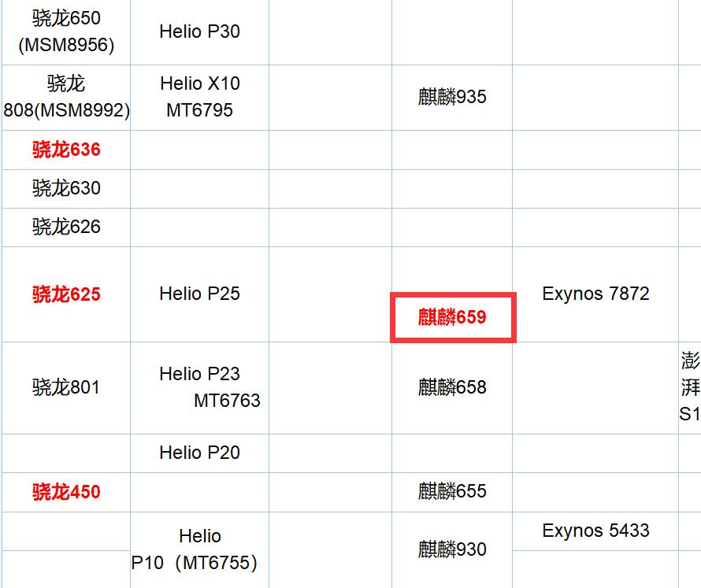Click the 骁龙808 (MSM8992) cell
This screenshot has height=588, width=701.
point(66,97)
